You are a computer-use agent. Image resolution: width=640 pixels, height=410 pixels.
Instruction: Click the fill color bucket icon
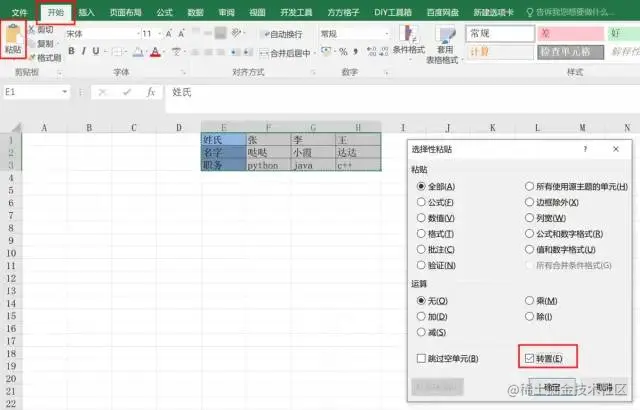[138, 52]
